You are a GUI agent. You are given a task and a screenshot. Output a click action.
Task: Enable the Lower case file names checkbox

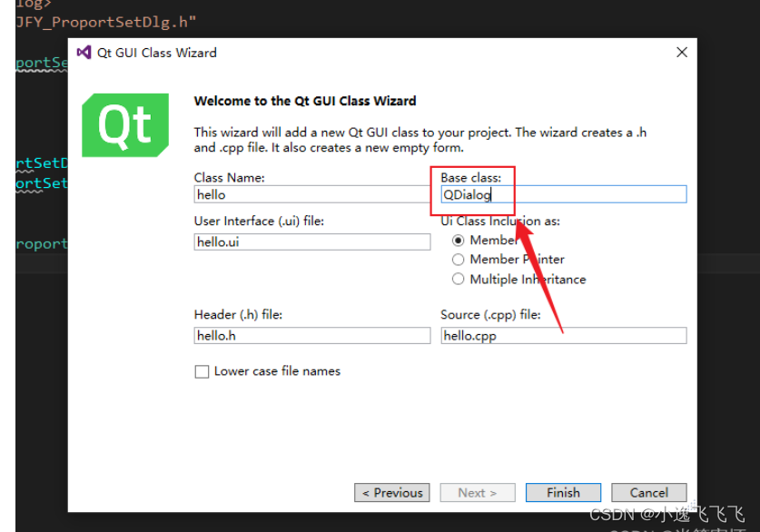(x=202, y=371)
